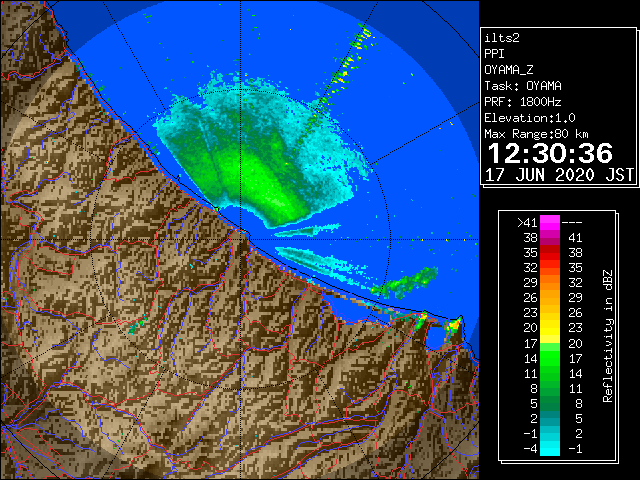640x480 pixels.
Task: Select the 'PPI' scan type text
Action: click(x=494, y=54)
